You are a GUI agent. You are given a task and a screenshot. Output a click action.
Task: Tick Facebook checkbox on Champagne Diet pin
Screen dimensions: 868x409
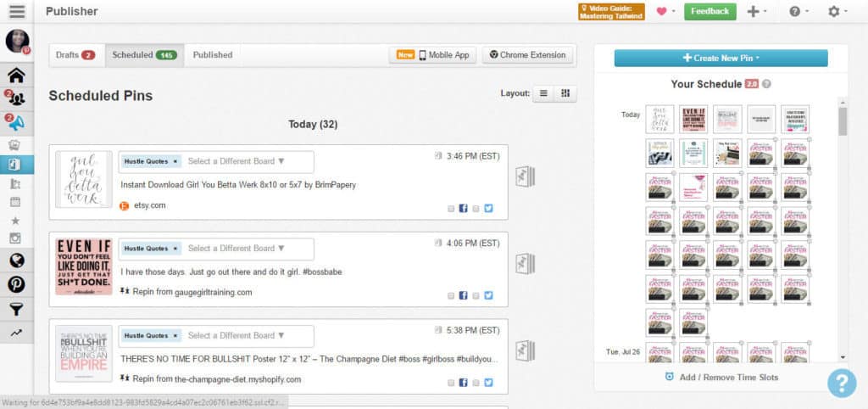[451, 383]
